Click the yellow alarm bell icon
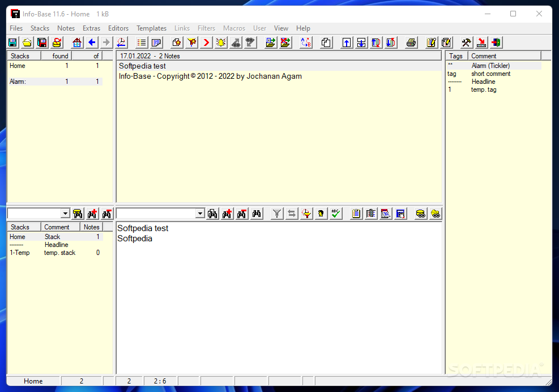Viewport: 559px width, 392px height. 221,43
